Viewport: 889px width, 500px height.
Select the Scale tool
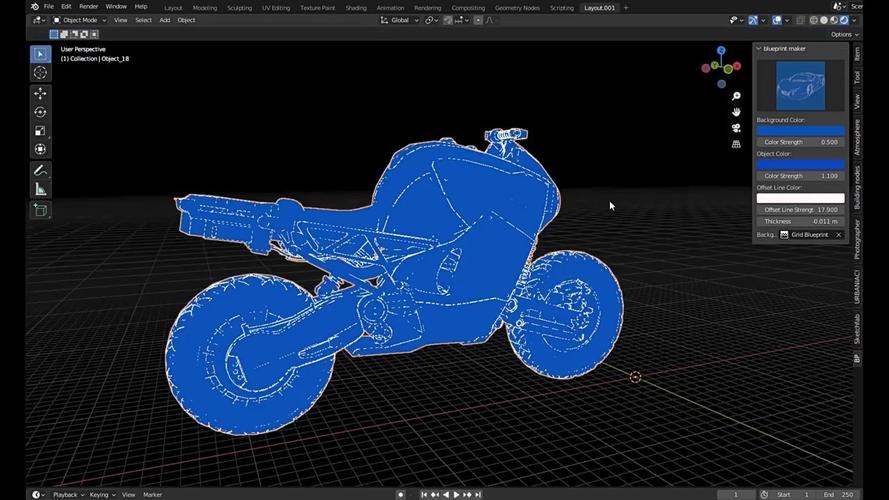(40, 130)
